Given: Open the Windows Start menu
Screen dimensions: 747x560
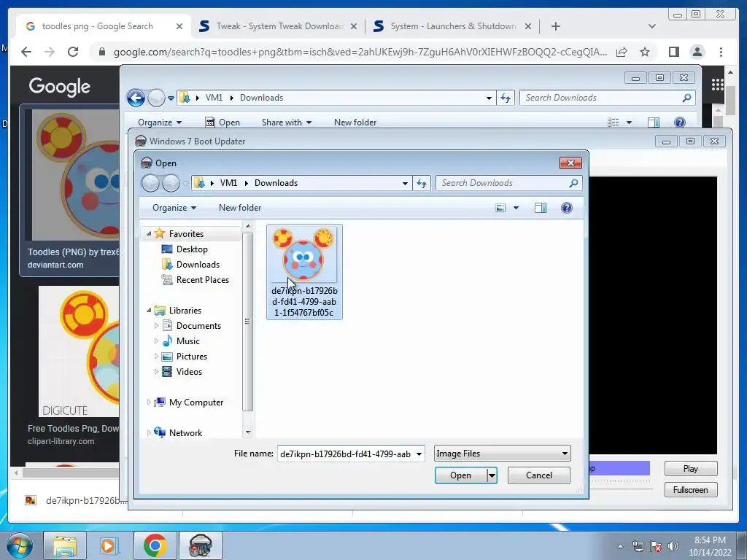Looking at the screenshot, I should 19,545.
